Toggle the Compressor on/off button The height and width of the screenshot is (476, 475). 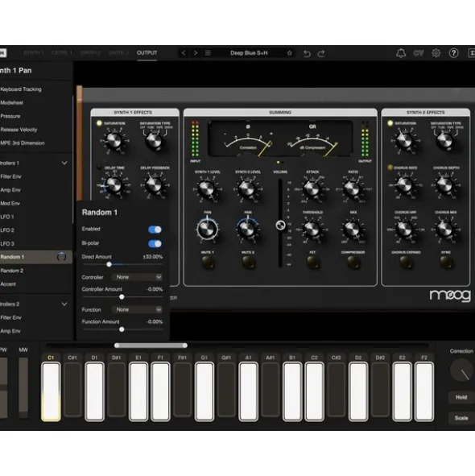pos(353,263)
